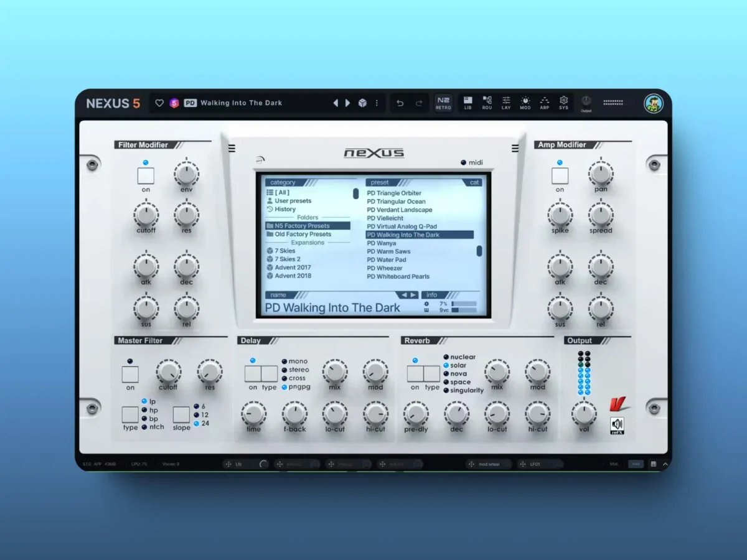Favorite the preset with the heart icon
747x560 pixels.
(159, 103)
